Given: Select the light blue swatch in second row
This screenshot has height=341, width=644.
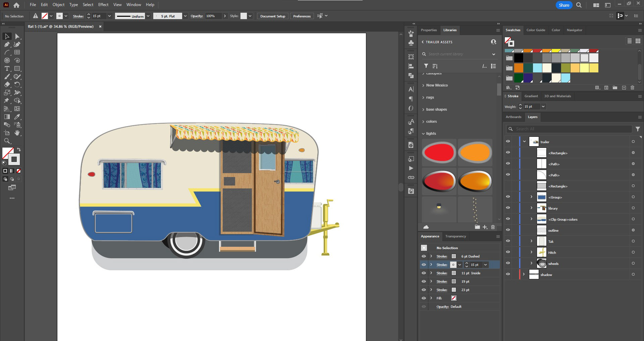Looking at the screenshot, I should (537, 68).
